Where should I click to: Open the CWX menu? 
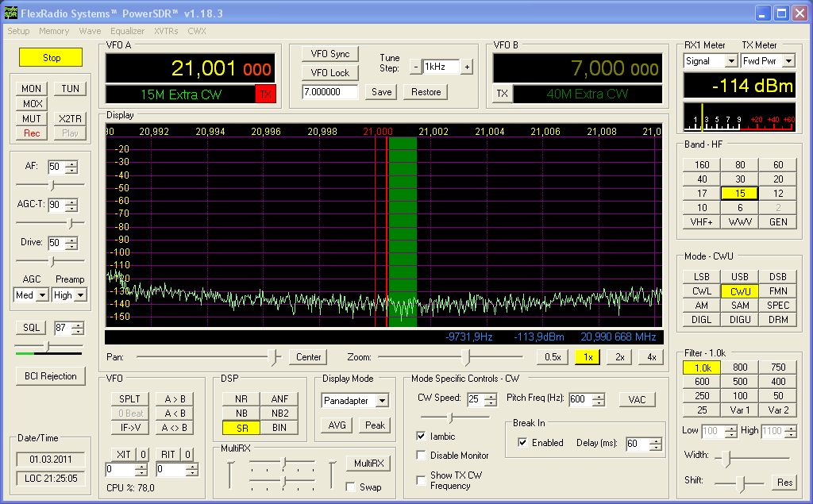coord(197,31)
